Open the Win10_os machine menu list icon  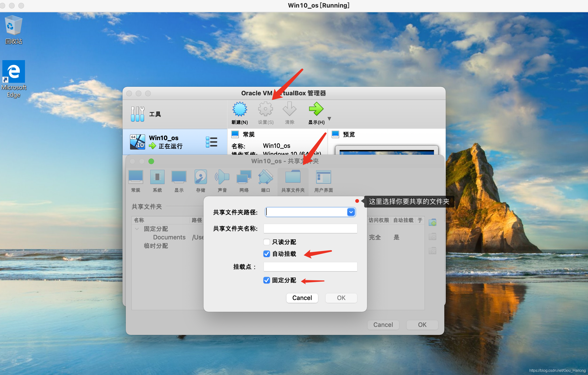(x=212, y=142)
